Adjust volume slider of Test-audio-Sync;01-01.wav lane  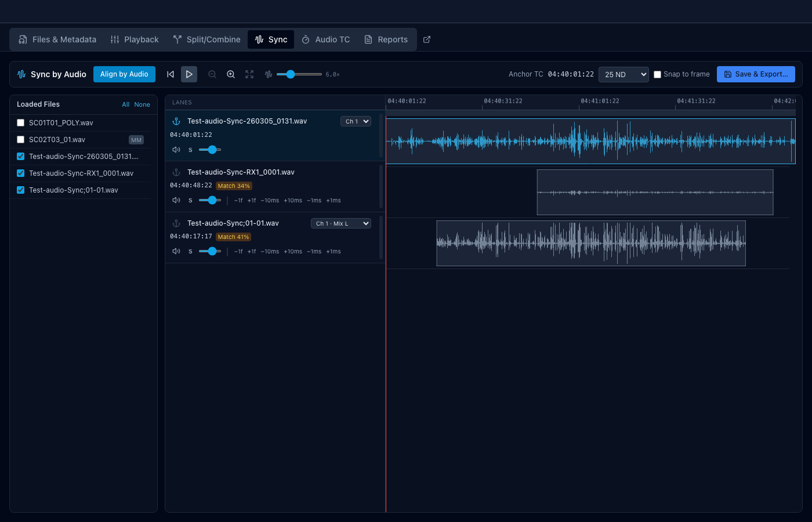(x=210, y=251)
